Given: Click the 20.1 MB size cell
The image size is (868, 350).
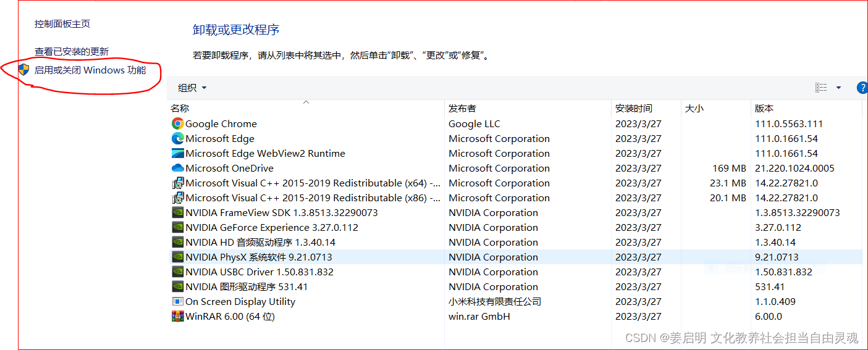Looking at the screenshot, I should pyautogui.click(x=728, y=198).
